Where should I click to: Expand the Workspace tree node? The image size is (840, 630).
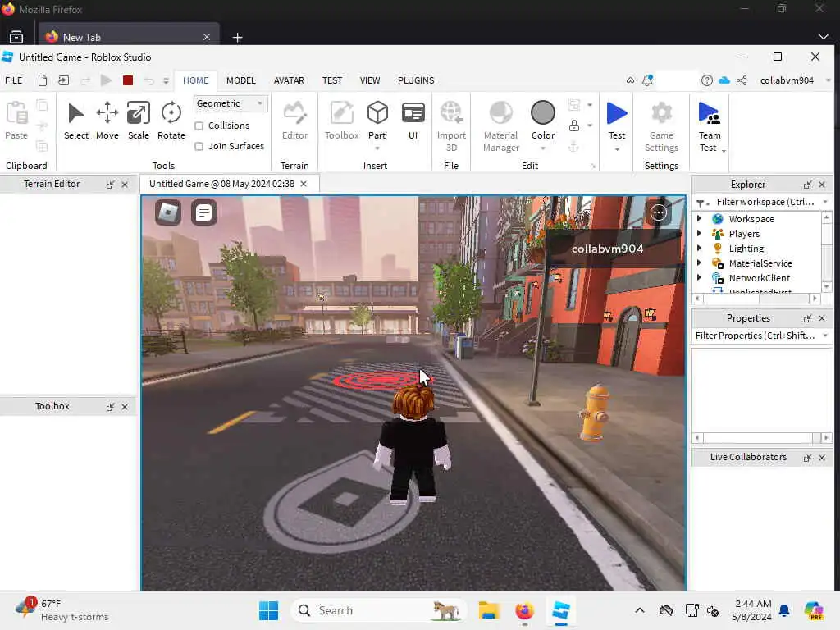699,218
